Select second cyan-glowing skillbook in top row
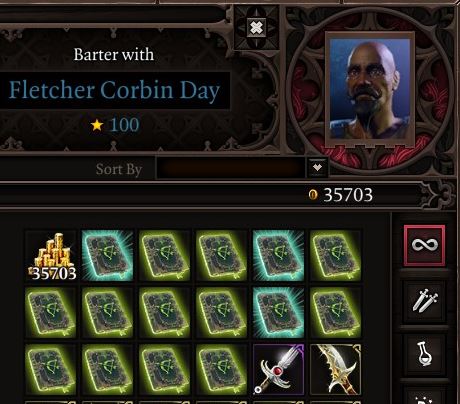 tap(279, 255)
